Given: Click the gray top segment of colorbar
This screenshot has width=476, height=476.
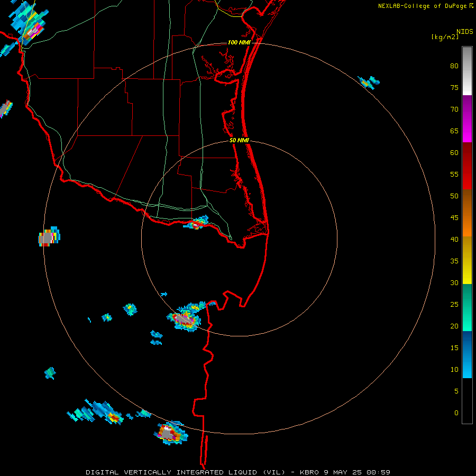Looking at the screenshot, I should point(467,71).
